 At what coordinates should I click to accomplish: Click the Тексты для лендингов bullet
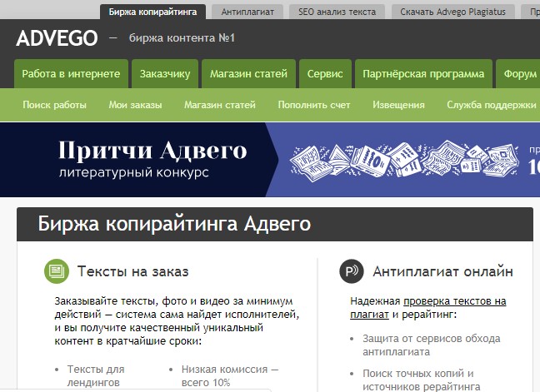tap(96, 376)
